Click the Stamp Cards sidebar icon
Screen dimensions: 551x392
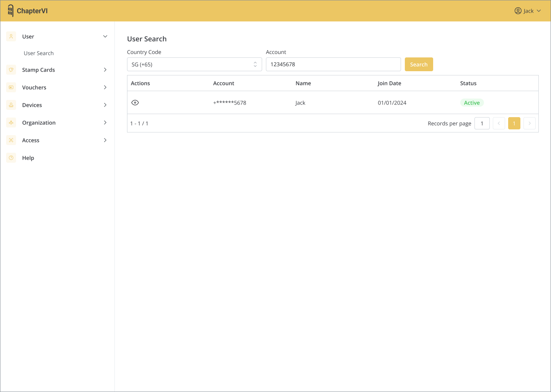[x=11, y=70]
